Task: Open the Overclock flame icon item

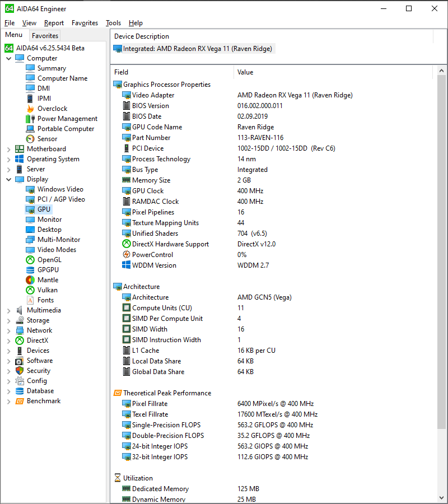Action: pyautogui.click(x=30, y=109)
